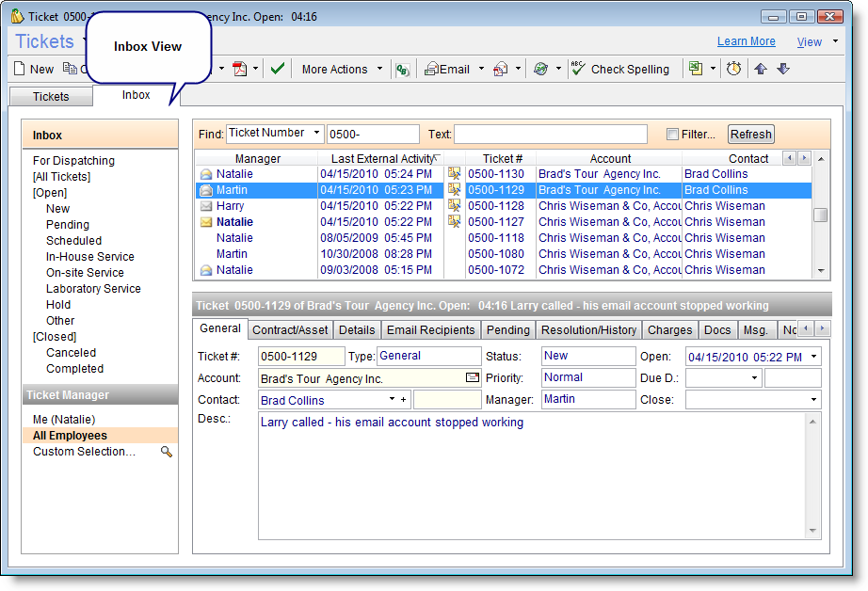Open the Resolution/History tab
Screen dimensions: 868x591
(x=588, y=330)
